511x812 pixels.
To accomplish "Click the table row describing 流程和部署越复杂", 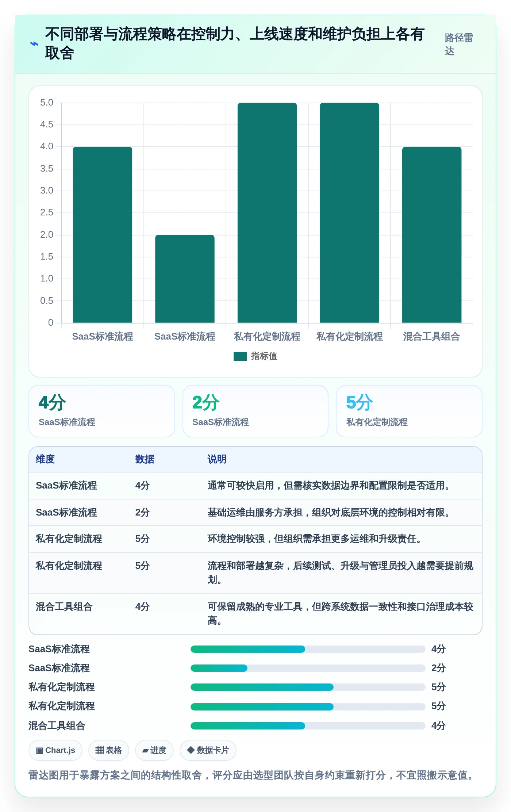I will coord(255,573).
